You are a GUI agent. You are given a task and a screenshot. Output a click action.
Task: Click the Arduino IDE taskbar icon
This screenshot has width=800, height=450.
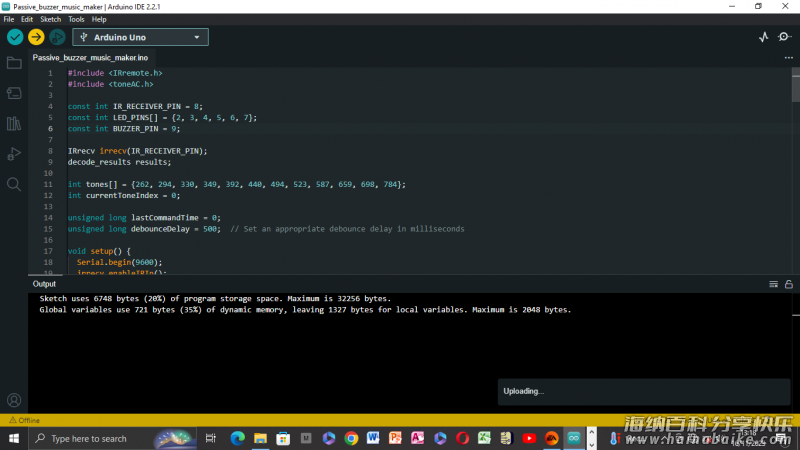tap(574, 438)
